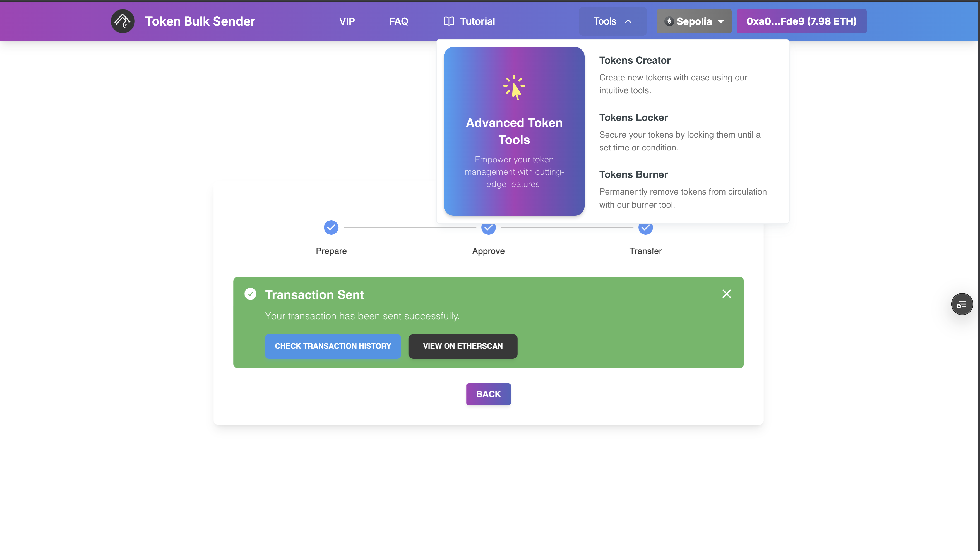Dismiss the Transaction Sent notification

click(x=727, y=294)
